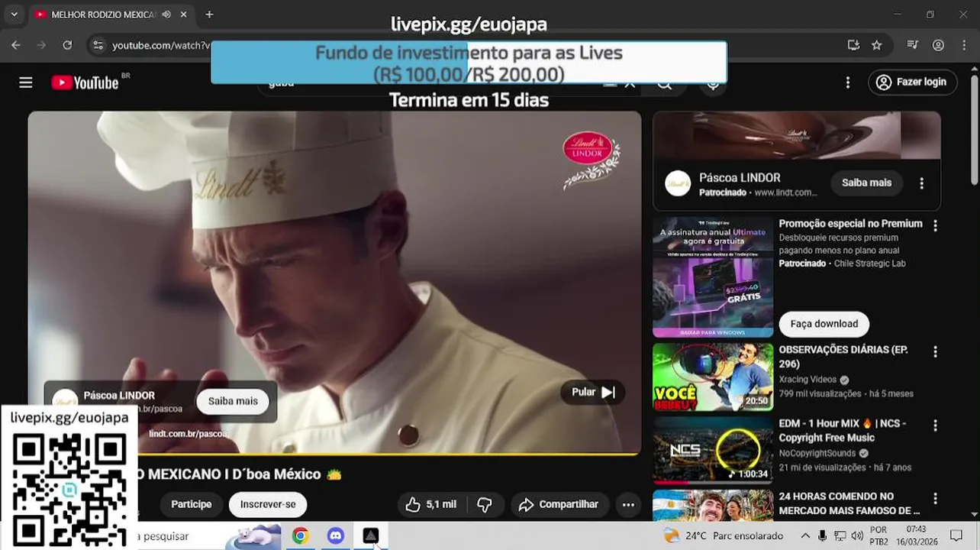Click lindt.com.br/pascoa link in player
This screenshot has width=980, height=550.
tap(188, 433)
